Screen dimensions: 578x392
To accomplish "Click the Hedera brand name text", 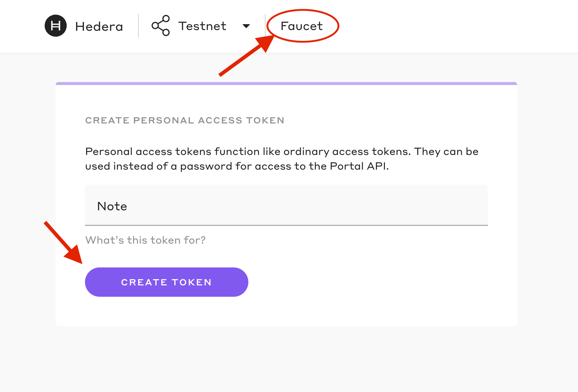I will point(99,26).
